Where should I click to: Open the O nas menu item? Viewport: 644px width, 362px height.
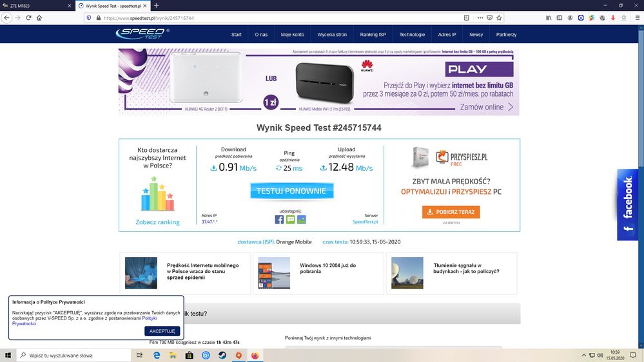pos(261,35)
